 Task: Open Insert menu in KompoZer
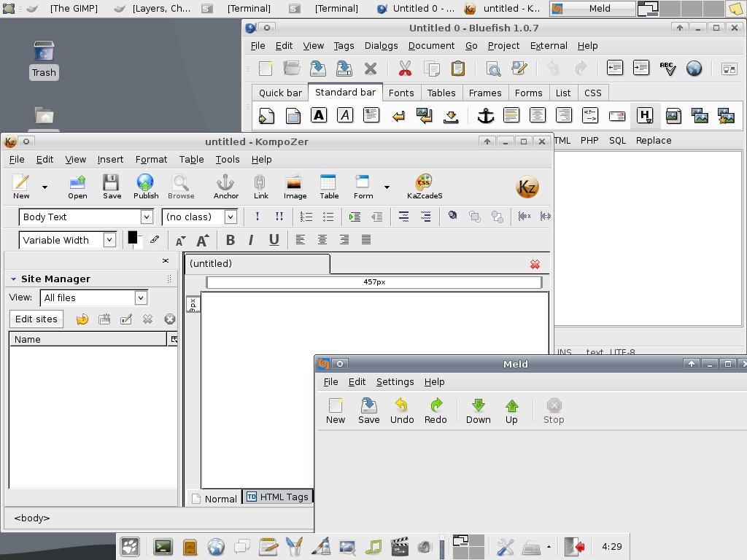click(x=110, y=160)
